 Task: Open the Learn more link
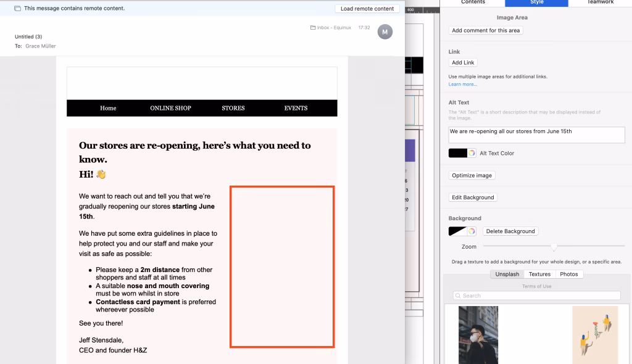[462, 84]
